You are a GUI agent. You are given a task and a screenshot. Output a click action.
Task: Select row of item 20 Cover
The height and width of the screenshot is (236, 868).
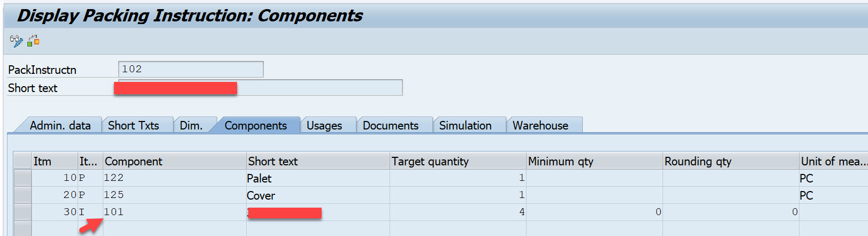tap(22, 195)
